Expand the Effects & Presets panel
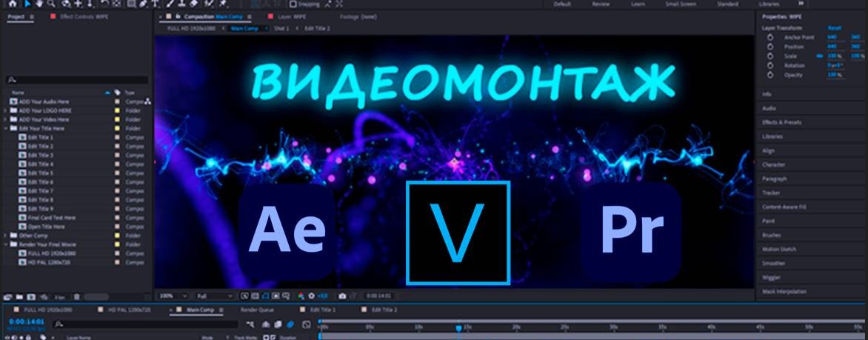The width and height of the screenshot is (868, 340). [x=781, y=122]
